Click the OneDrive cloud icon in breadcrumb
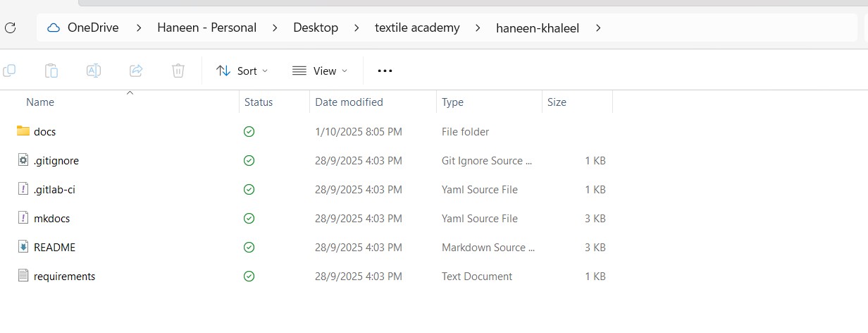The width and height of the screenshot is (868, 333). [x=54, y=28]
